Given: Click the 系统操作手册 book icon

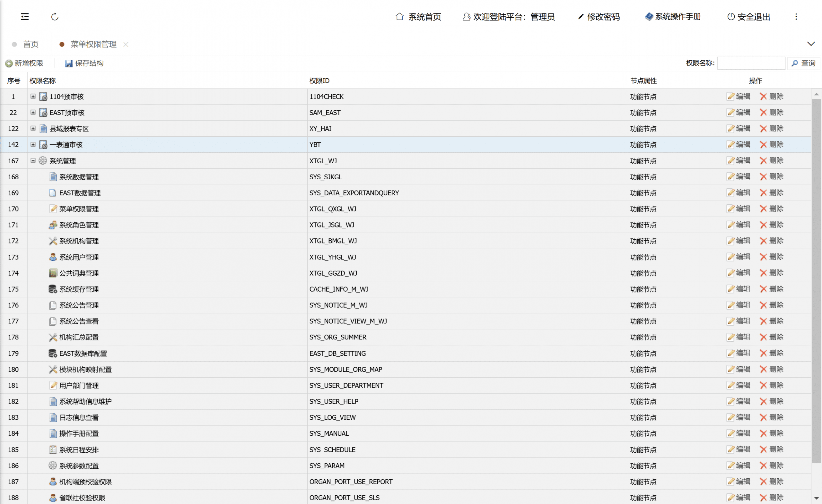Looking at the screenshot, I should click(x=649, y=17).
